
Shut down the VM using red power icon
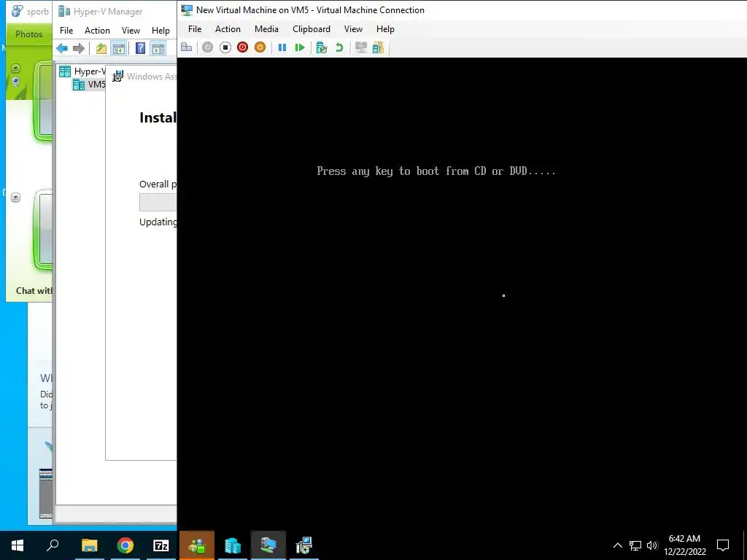pos(242,47)
